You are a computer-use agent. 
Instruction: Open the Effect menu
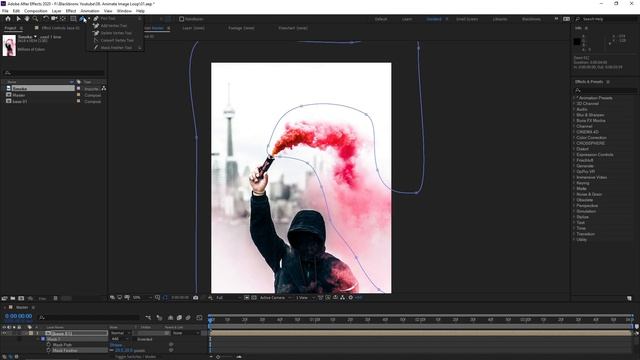(x=71, y=11)
